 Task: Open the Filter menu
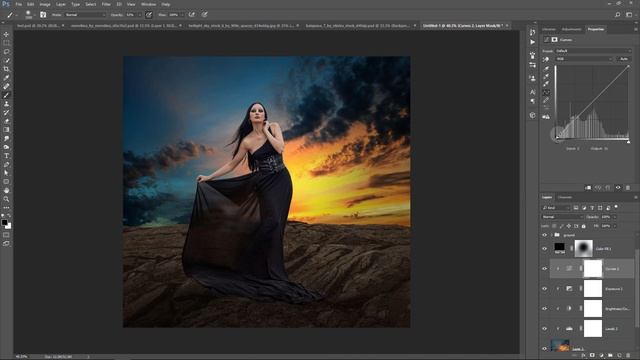[106, 4]
